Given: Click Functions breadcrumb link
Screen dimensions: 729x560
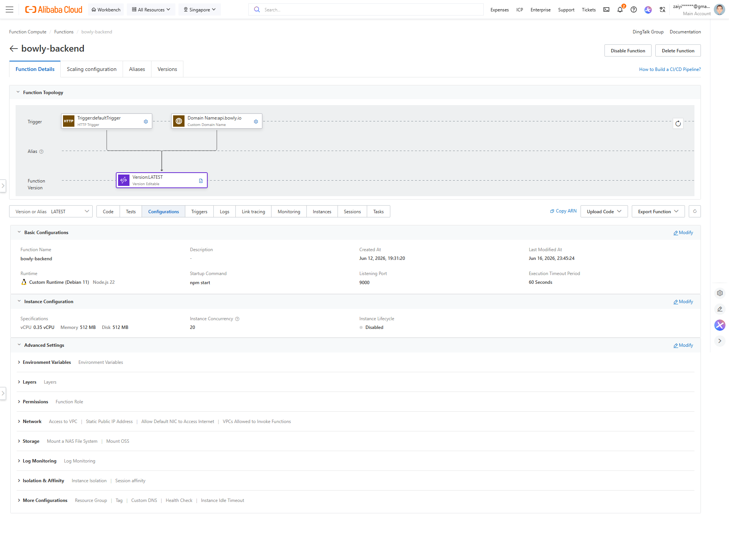Looking at the screenshot, I should pyautogui.click(x=64, y=32).
